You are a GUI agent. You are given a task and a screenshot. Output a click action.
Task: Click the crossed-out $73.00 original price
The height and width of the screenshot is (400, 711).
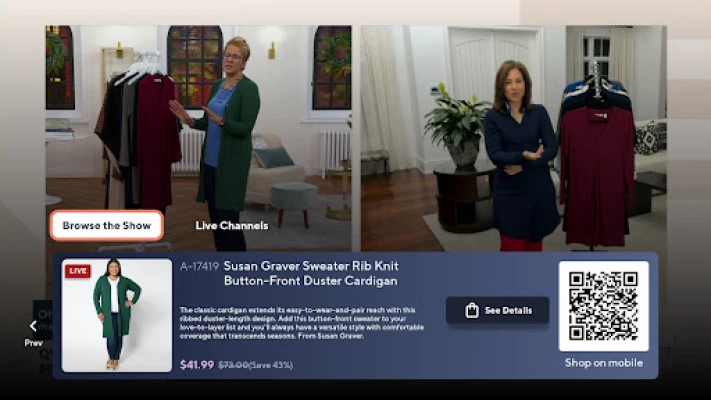tap(233, 365)
